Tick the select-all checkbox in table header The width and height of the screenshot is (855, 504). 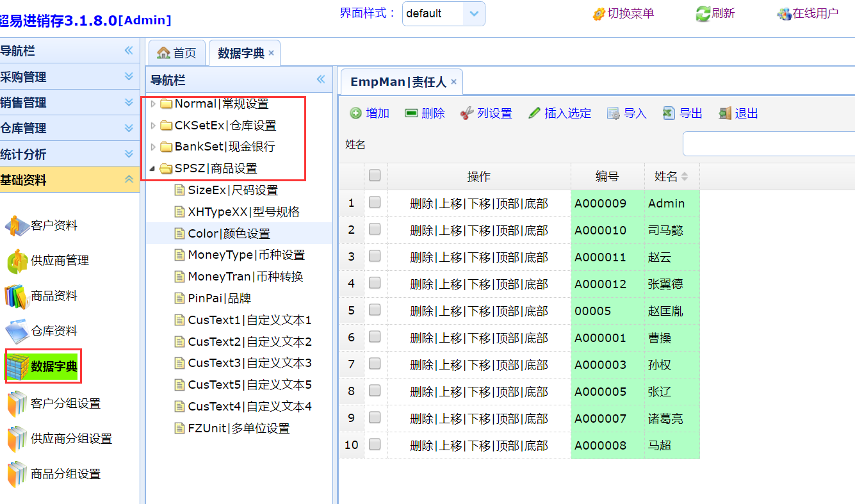[375, 175]
